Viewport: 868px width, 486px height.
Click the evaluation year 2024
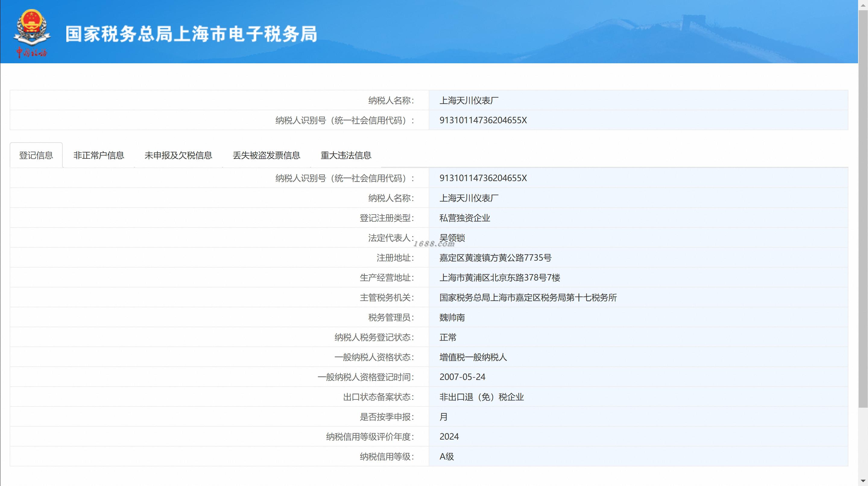449,437
